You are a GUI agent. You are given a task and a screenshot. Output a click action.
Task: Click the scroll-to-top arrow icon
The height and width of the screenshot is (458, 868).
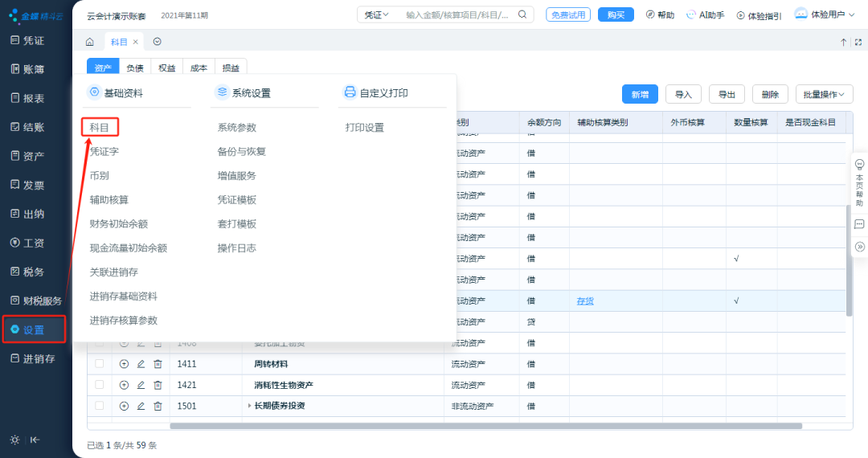(x=844, y=42)
